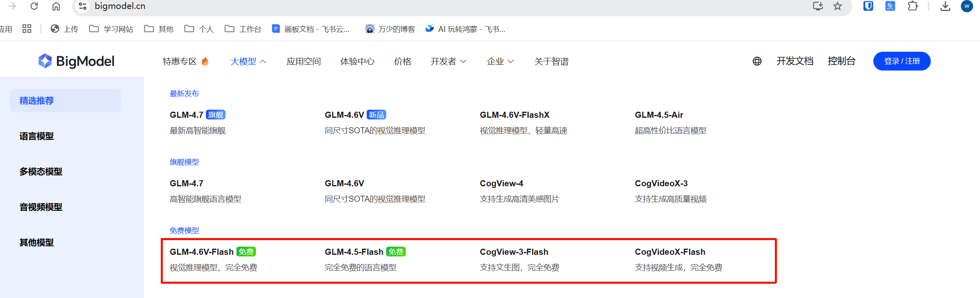This screenshot has width=980, height=298.
Task: Go to browser home page icon
Action: pyautogui.click(x=56, y=6)
